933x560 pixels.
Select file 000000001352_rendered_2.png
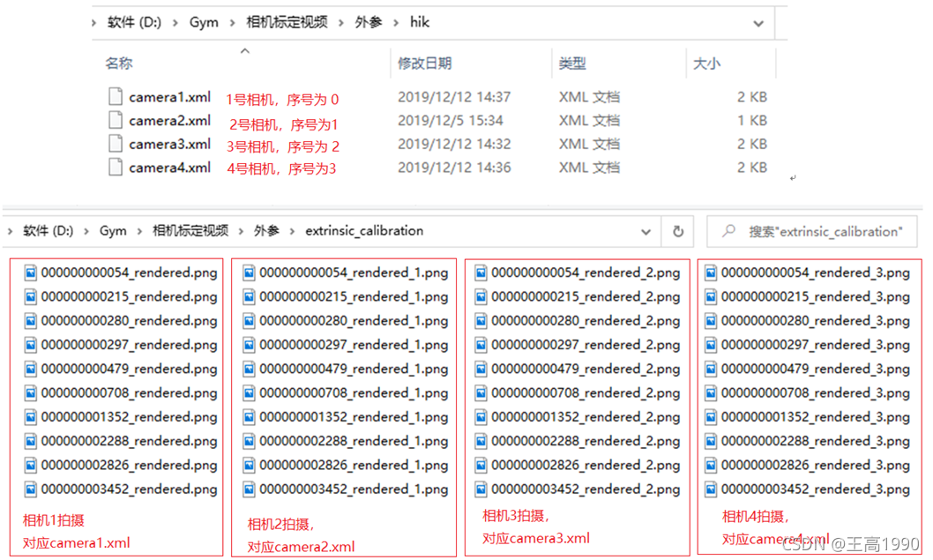click(x=586, y=416)
